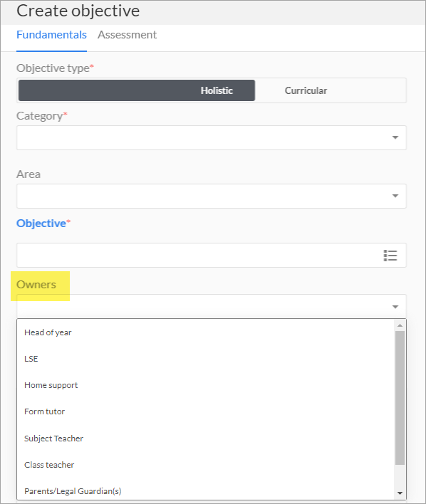Click scrollbar down arrow in owners list
Screen dimensions: 426x504
pos(400,493)
